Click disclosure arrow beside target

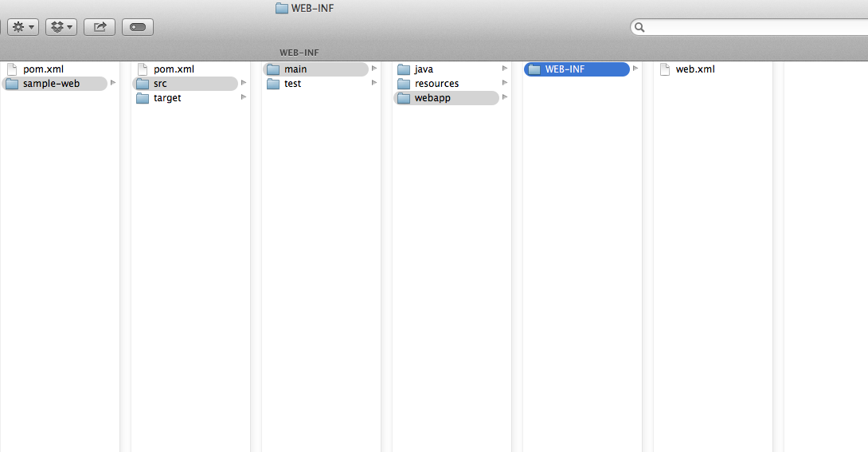(244, 97)
